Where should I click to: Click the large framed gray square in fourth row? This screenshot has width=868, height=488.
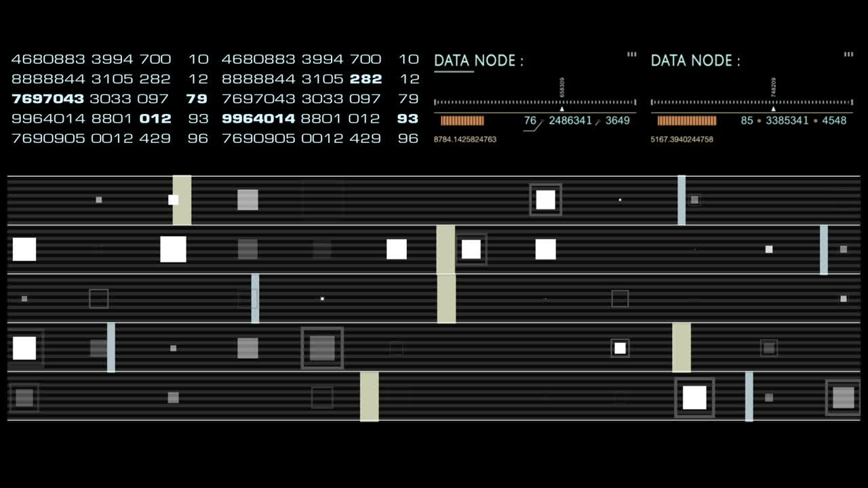pos(322,348)
